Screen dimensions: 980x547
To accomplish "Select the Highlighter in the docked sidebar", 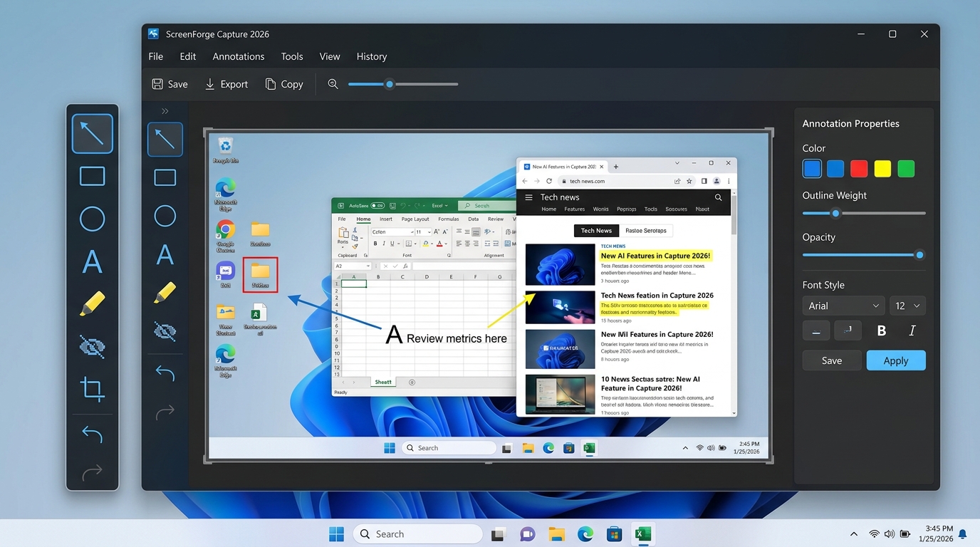I will (x=165, y=293).
